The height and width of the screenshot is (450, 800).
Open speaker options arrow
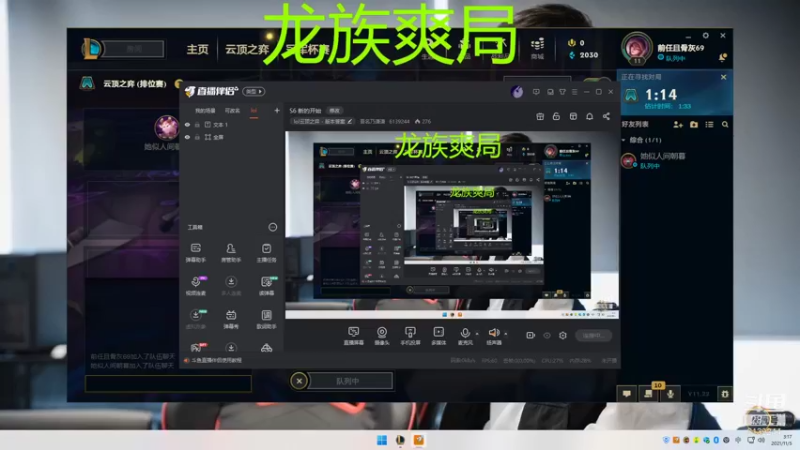(x=506, y=334)
